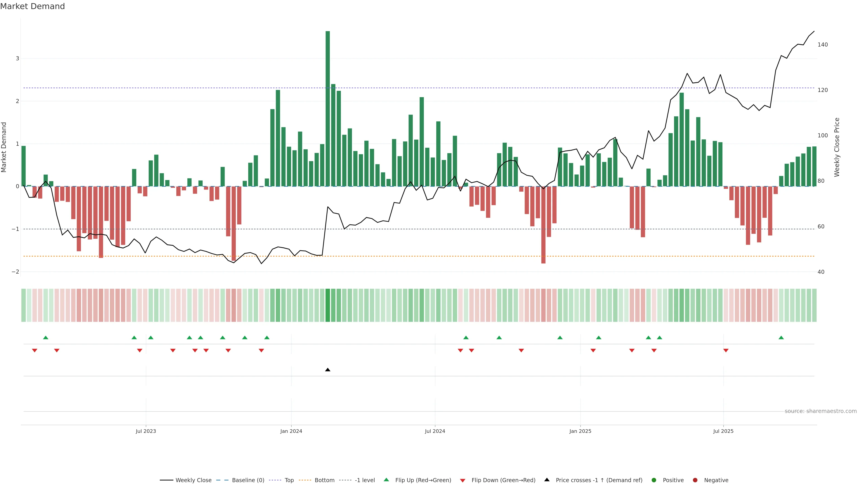This screenshot has height=488, width=868.
Task: Click the green Positive legend dot
Action: click(654, 480)
